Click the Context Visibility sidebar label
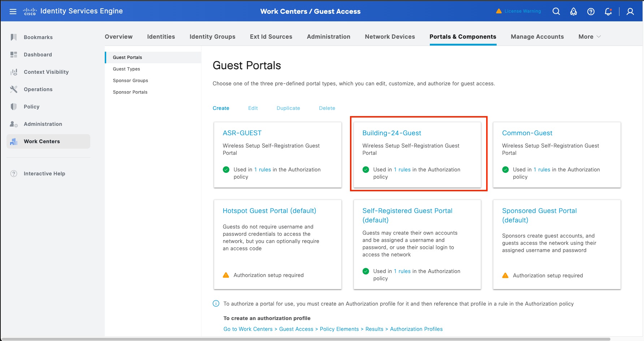 [46, 72]
